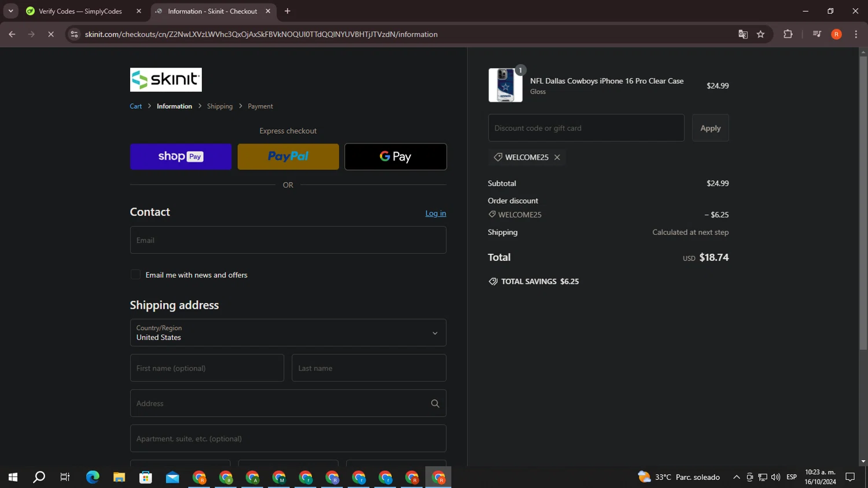Screen dimensions: 868x488
Task: Select the Shipping breadcrumb step
Action: (220, 106)
